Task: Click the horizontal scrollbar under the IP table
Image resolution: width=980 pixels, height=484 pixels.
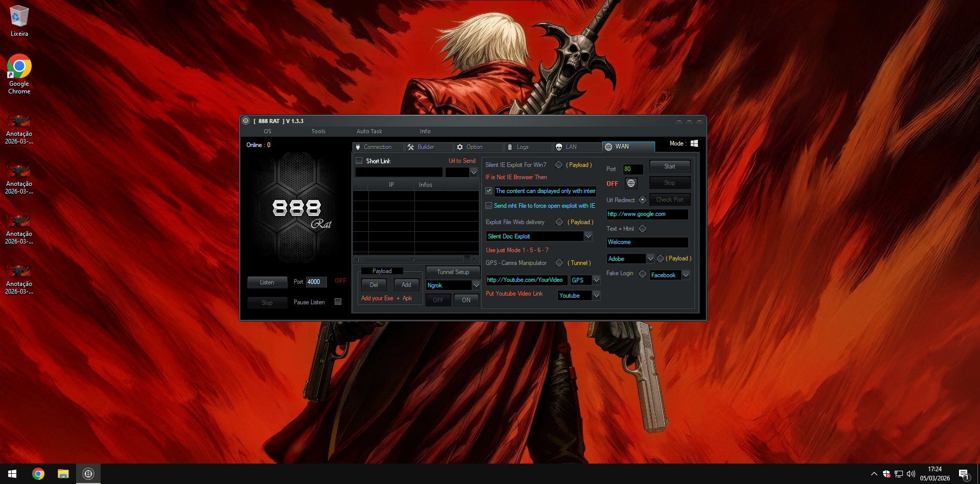Action: 415,259
